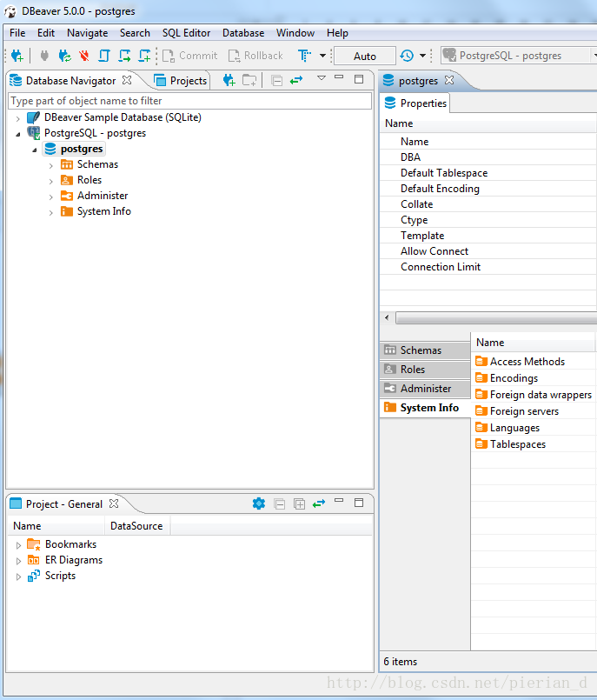597x700 pixels.
Task: Click create folder icon in Database Navigator panel
Action: [249, 80]
